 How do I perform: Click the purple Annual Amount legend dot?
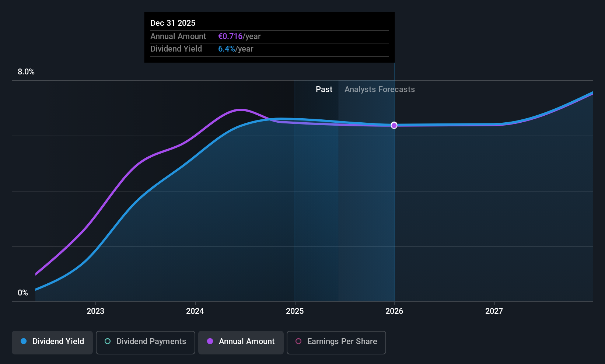click(x=210, y=341)
